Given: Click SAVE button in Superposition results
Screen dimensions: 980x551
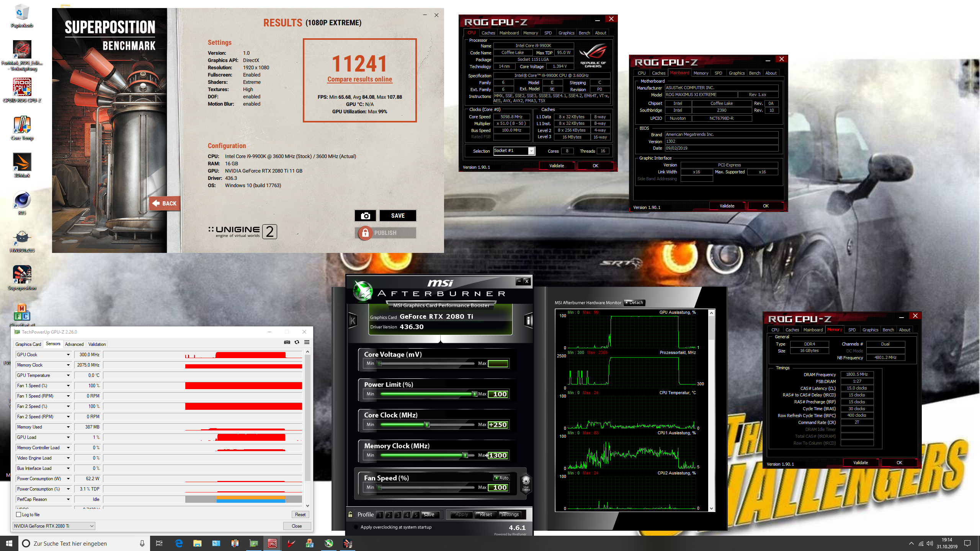Looking at the screenshot, I should (398, 216).
